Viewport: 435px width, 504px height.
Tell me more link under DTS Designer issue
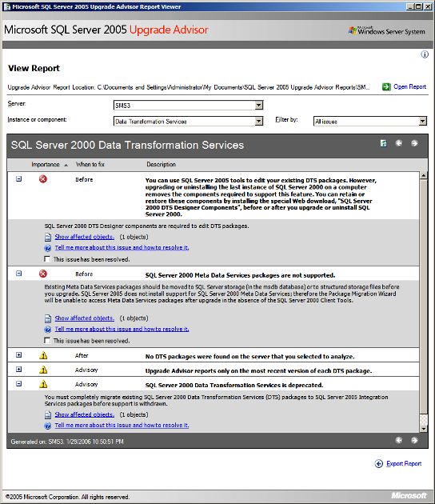pyautogui.click(x=122, y=247)
